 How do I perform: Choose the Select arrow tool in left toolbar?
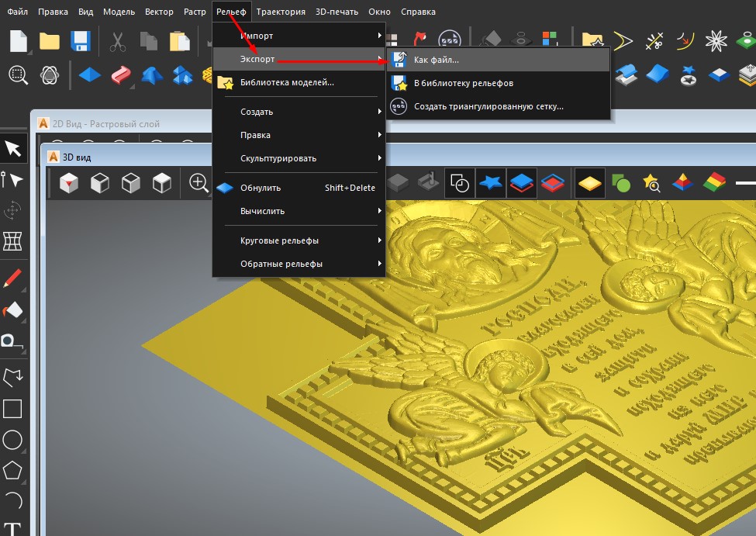tap(13, 149)
